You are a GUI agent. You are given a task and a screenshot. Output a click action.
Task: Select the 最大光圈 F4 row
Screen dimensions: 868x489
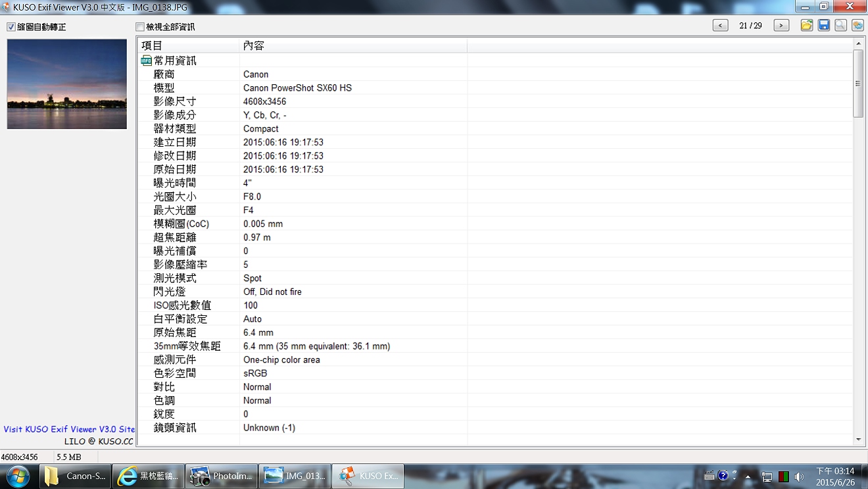tap(495, 210)
